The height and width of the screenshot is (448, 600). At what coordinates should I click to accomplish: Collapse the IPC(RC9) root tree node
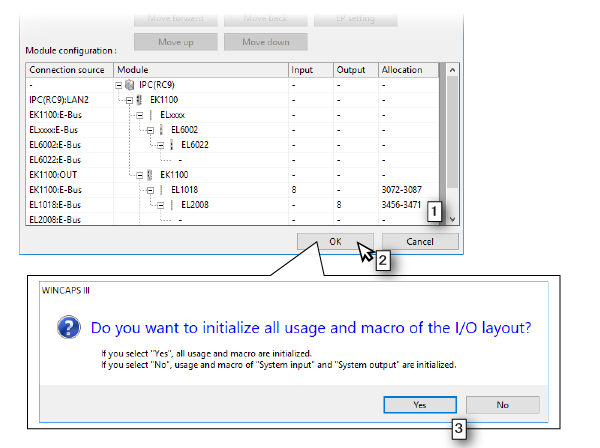[120, 86]
